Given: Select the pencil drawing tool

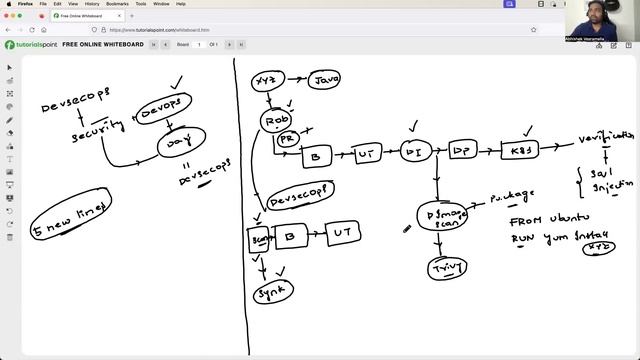Looking at the screenshot, I should 10,120.
